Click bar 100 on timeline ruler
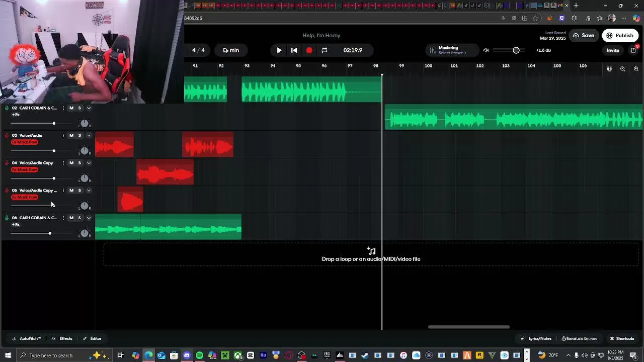 (x=428, y=66)
